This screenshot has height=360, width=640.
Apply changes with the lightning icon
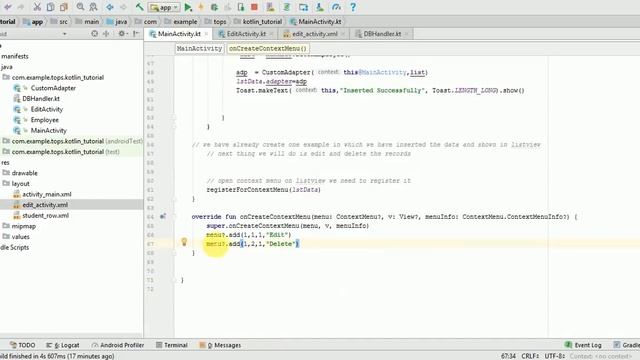(201, 7)
